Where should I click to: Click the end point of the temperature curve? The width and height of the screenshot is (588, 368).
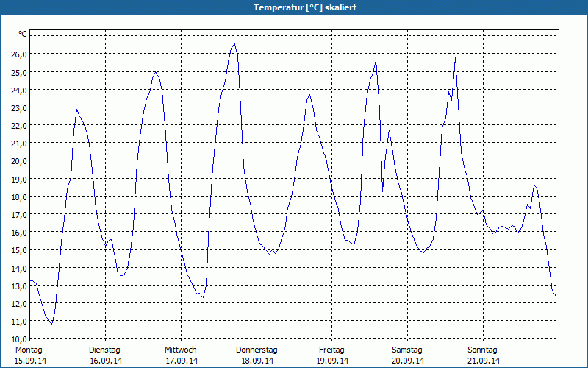[x=555, y=296]
